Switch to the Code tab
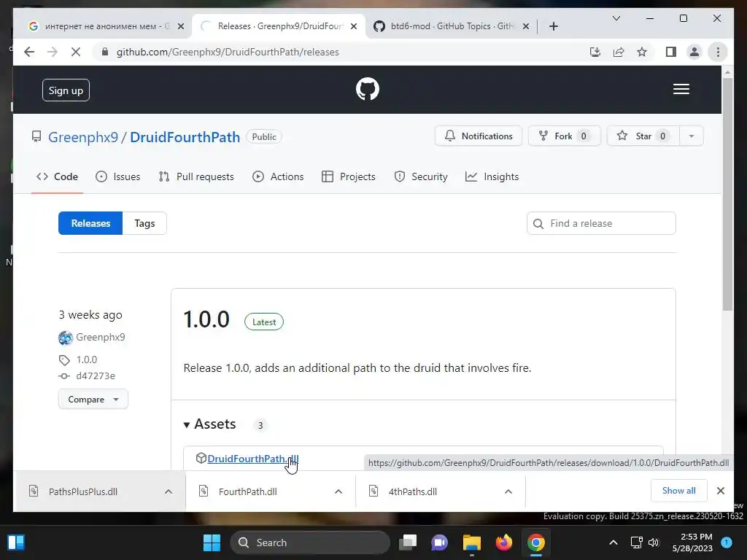 tap(57, 176)
